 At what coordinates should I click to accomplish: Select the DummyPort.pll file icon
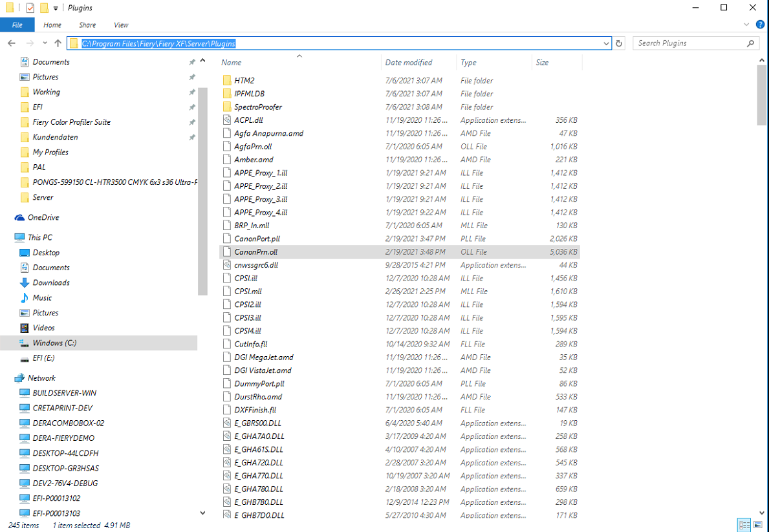click(226, 383)
